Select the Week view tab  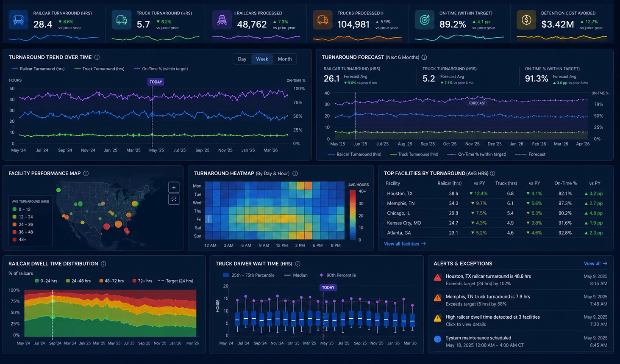click(x=262, y=59)
